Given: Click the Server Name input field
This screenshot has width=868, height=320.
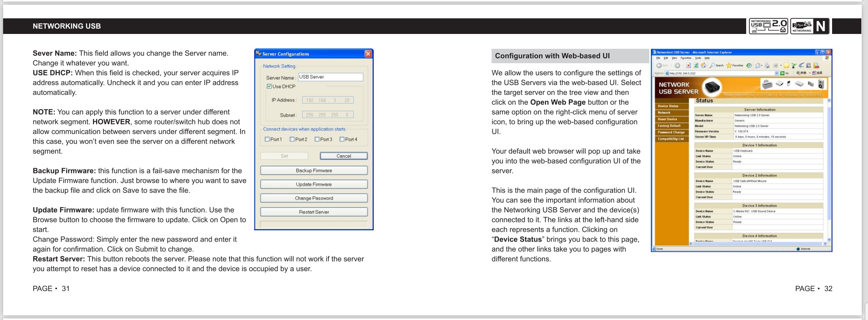Looking at the screenshot, I should 330,77.
